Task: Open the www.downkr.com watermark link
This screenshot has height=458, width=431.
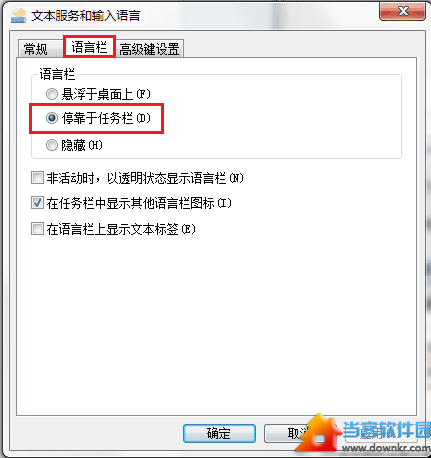Action: (x=386, y=448)
